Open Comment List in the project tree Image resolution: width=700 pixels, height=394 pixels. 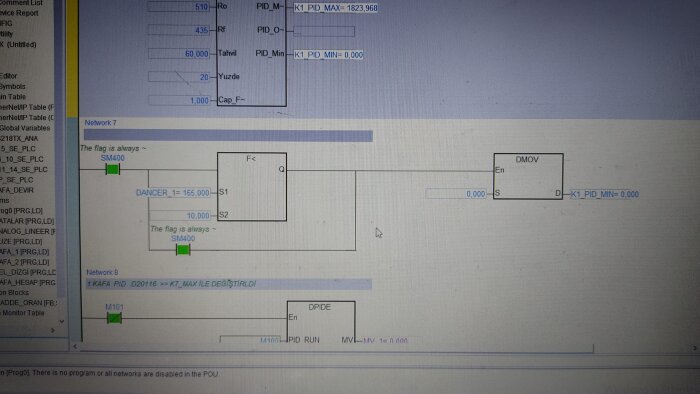(x=21, y=3)
